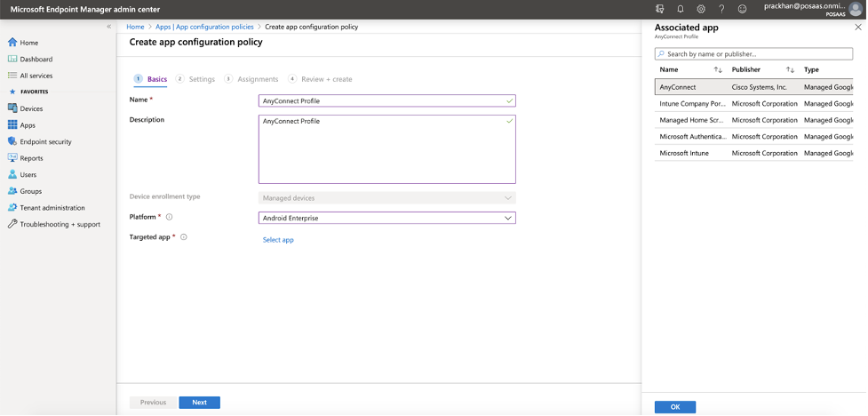
Task: Open the help question mark icon
Action: 722,9
